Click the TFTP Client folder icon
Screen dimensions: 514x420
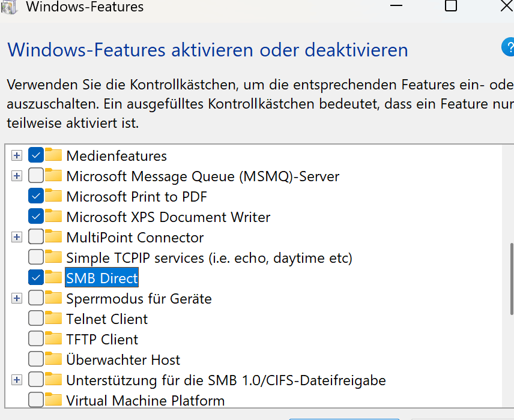point(54,339)
